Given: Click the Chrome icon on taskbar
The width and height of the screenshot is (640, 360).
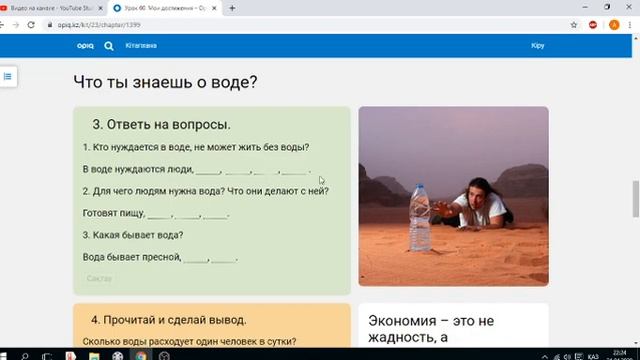Looking at the screenshot, I should tap(141, 356).
